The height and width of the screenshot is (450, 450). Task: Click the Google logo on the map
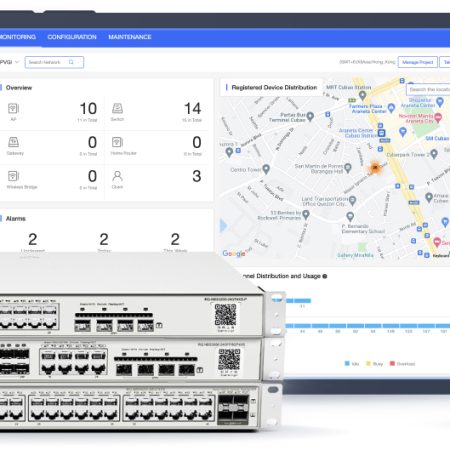(234, 253)
